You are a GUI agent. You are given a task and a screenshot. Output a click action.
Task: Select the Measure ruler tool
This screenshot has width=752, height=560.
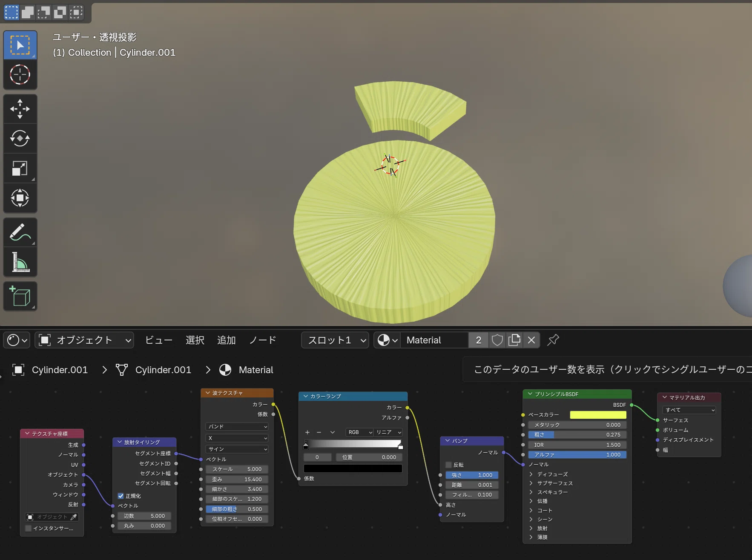(x=20, y=262)
